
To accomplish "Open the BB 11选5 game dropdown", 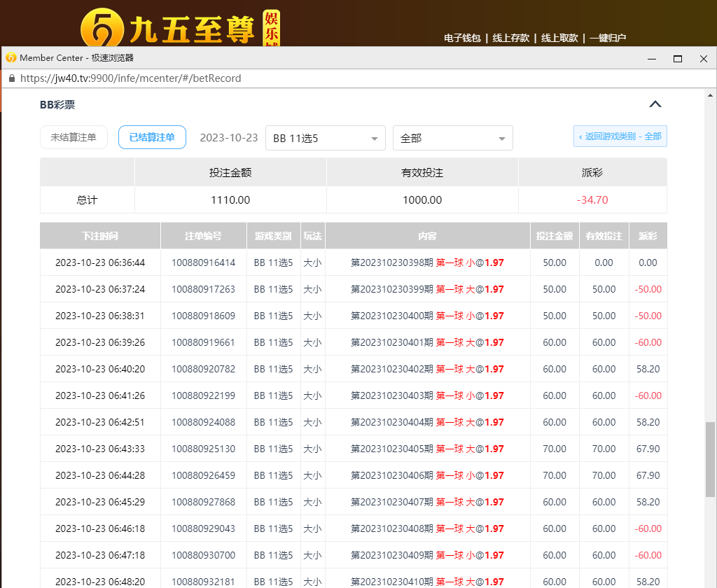I will coord(326,138).
